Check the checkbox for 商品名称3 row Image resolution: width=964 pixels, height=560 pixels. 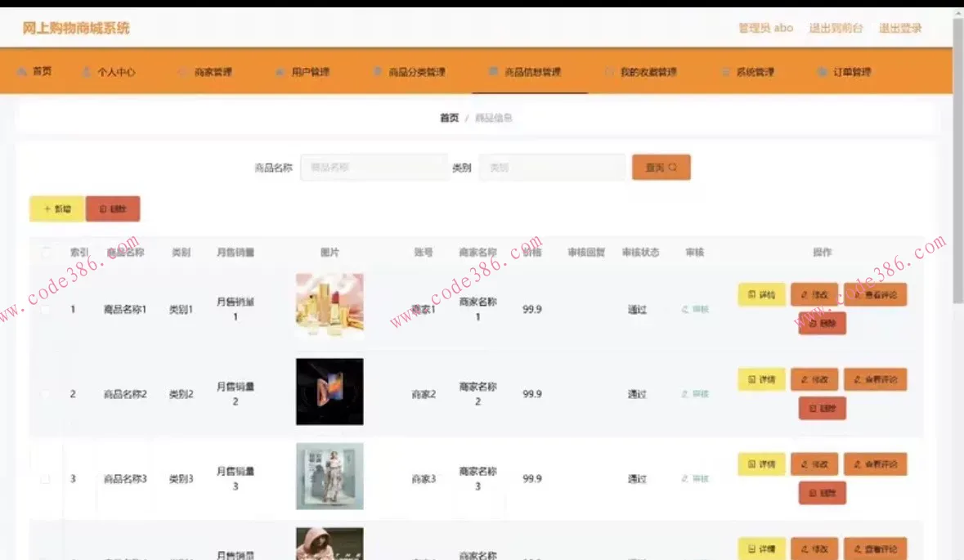point(47,478)
